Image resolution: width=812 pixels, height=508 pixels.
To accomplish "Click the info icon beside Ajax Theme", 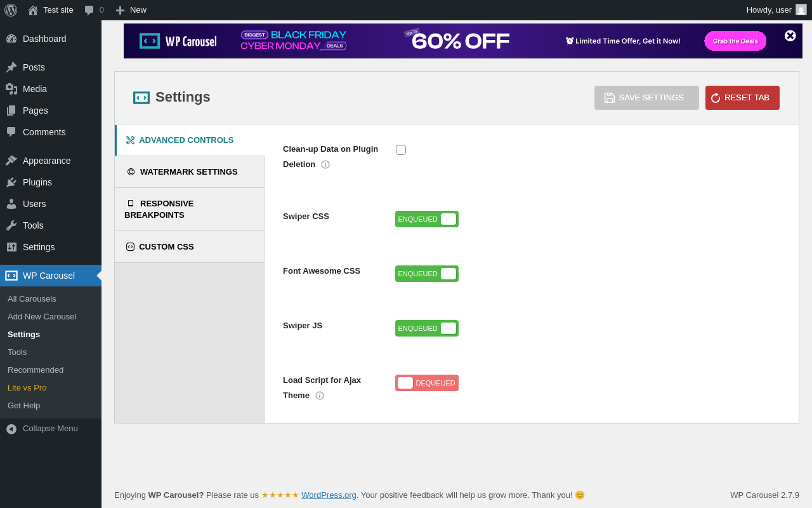I will (x=320, y=396).
